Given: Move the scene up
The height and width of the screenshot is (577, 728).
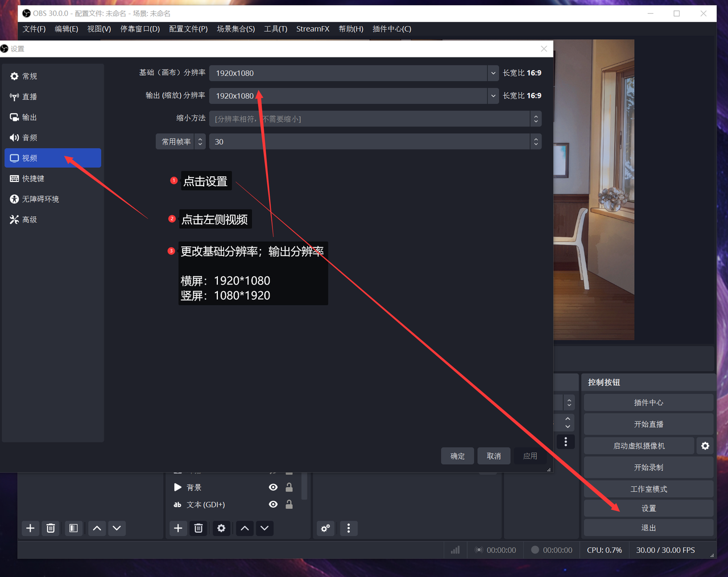Looking at the screenshot, I should coord(97,528).
